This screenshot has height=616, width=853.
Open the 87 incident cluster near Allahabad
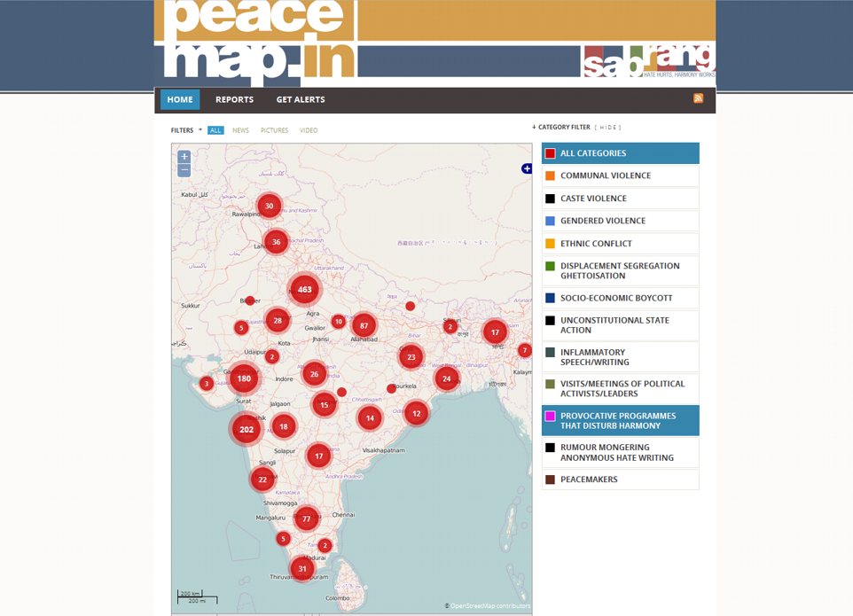coord(364,325)
